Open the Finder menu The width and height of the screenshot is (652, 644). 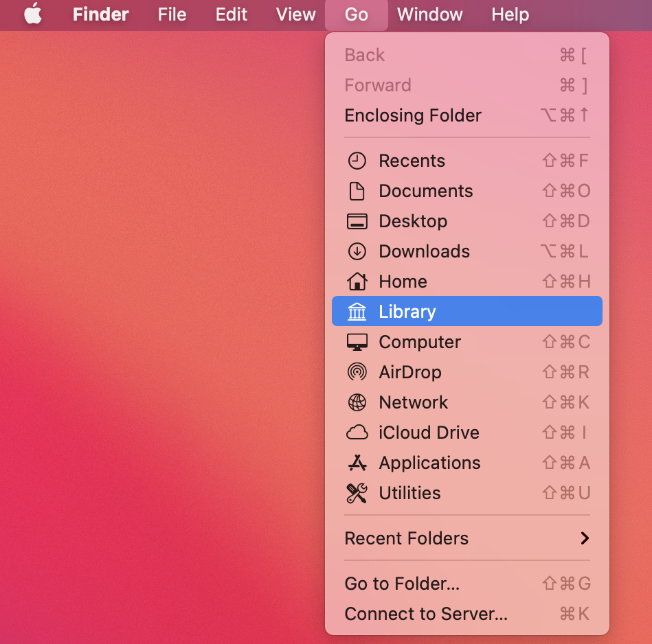100,14
